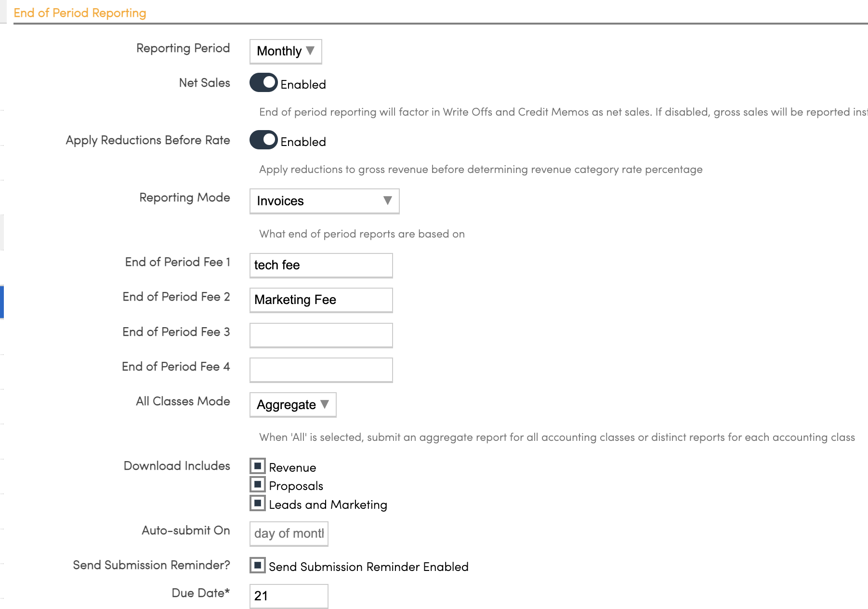Viewport: 868px width, 609px height.
Task: Click the End of Period Reporting heading
Action: pos(80,13)
